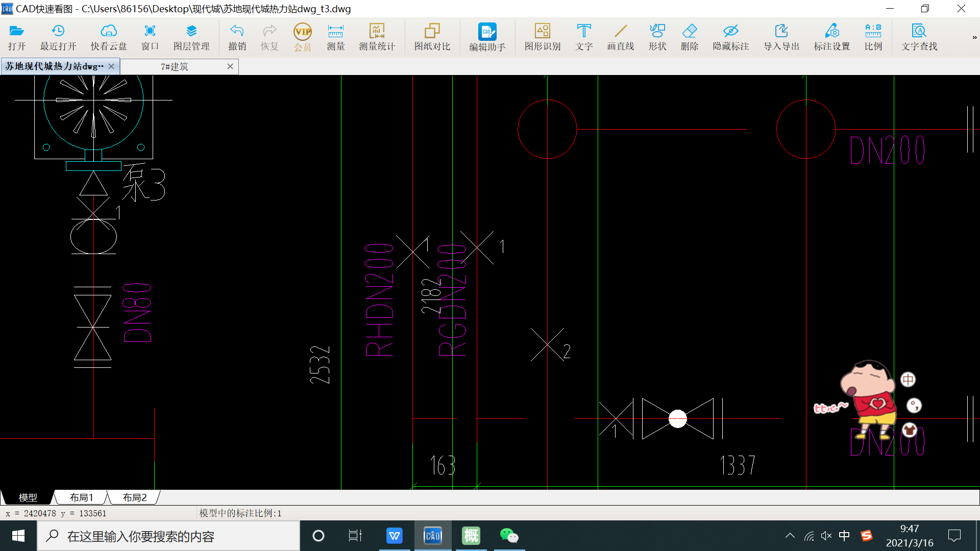The height and width of the screenshot is (551, 980).
Task: Click the cartoon character desktop widget
Action: (x=868, y=399)
